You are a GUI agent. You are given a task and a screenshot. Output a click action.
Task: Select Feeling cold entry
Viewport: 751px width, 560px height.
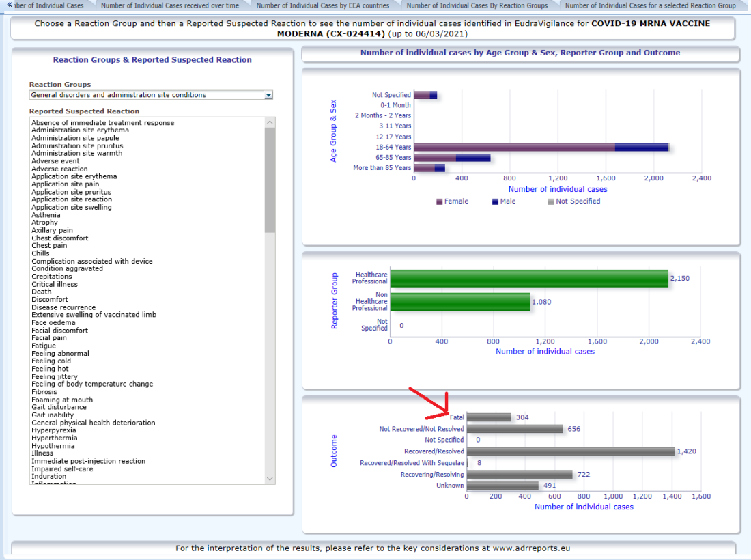[51, 361]
